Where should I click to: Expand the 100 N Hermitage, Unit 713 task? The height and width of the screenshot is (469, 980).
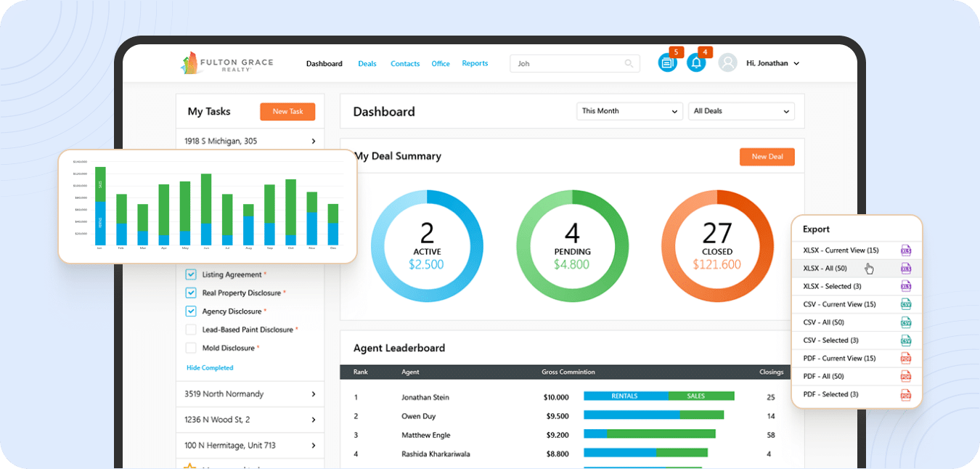pos(314,446)
